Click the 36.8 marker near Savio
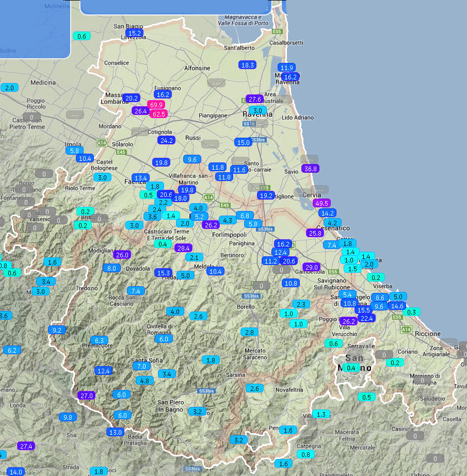Image resolution: width=467 pixels, height=476 pixels. tap(311, 169)
